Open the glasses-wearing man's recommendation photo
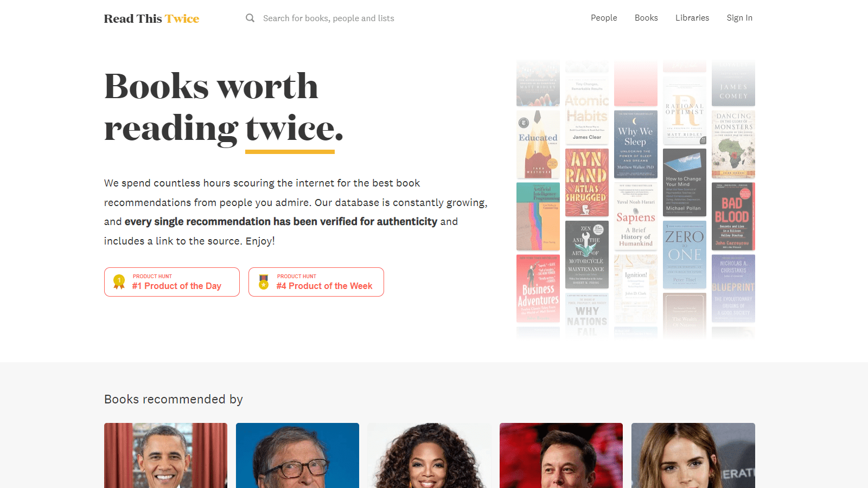This screenshot has height=488, width=868. [x=297, y=455]
